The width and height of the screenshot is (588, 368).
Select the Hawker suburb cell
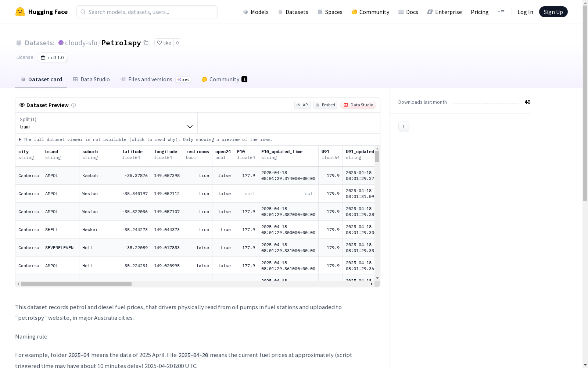click(x=99, y=230)
